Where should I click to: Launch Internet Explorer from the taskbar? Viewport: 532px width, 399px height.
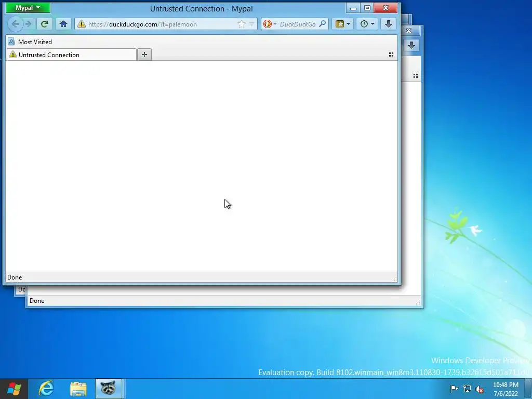point(46,389)
